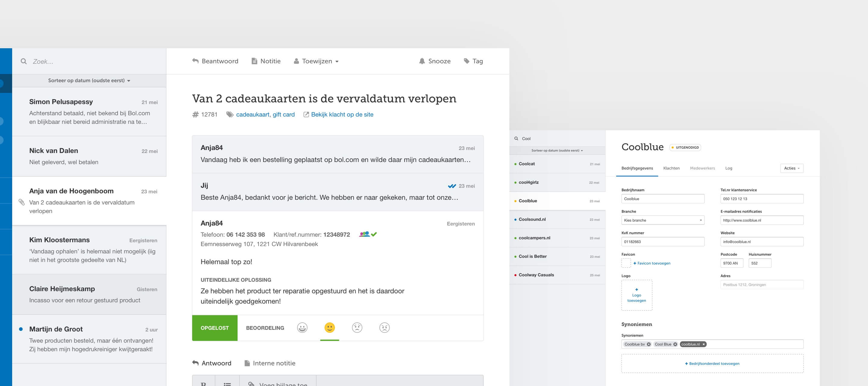Click the empty Favicon placeholder box
Viewport: 868px width, 386px height.
pos(626,263)
